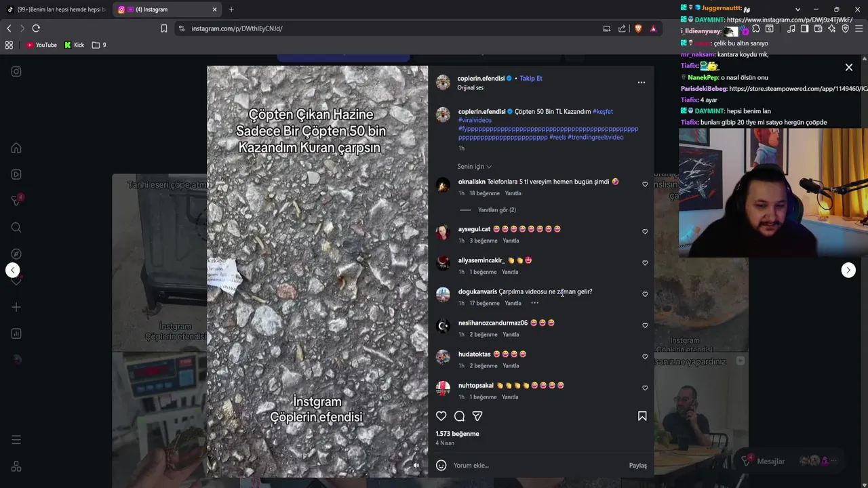The height and width of the screenshot is (488, 868).
Task: Open the '9' bookmarks folder
Action: (x=99, y=45)
